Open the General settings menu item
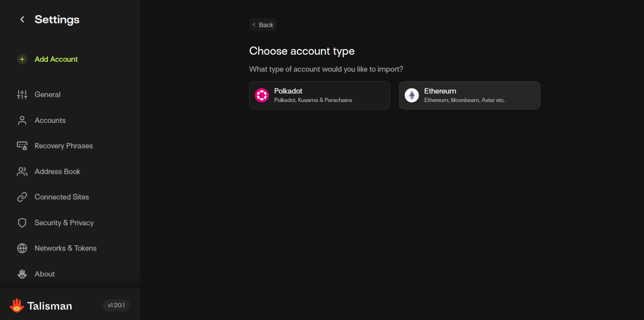This screenshot has width=644, height=320. (x=47, y=95)
